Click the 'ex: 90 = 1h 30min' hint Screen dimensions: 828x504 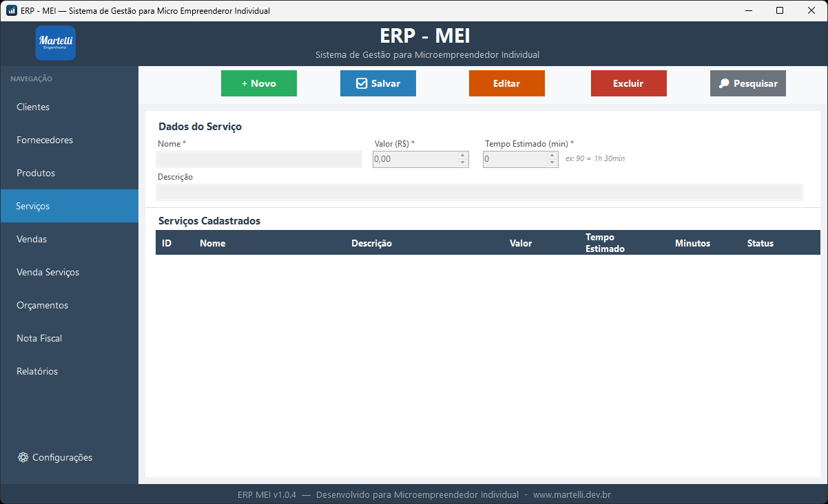click(595, 159)
